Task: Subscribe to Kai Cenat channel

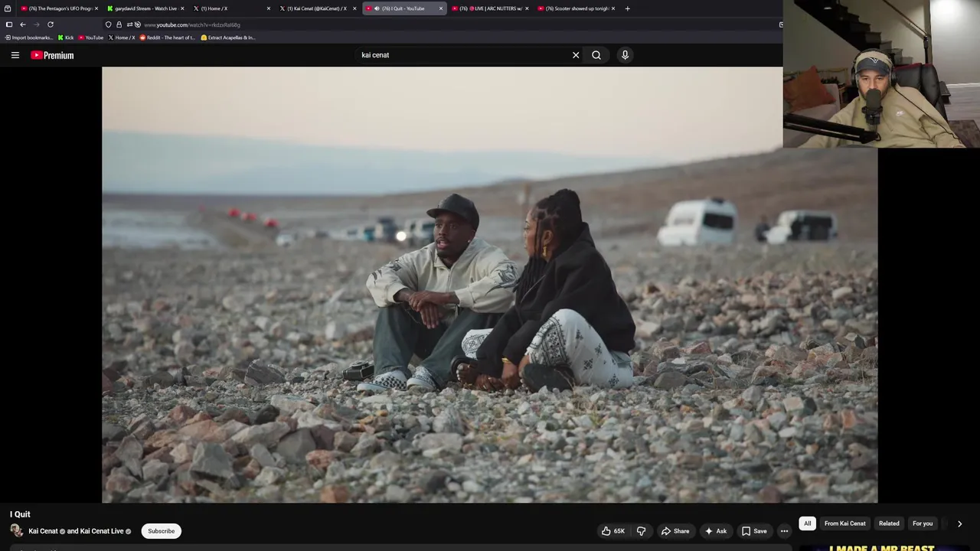Action: [161, 531]
